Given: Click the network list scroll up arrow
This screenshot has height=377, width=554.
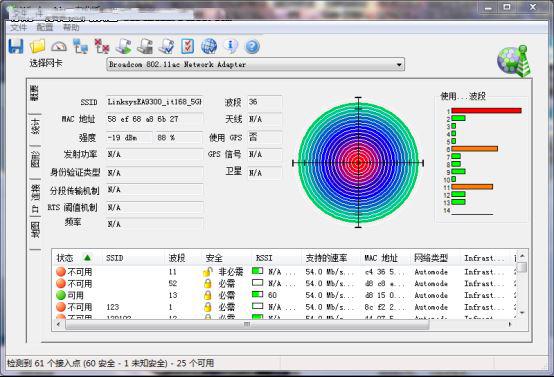Looking at the screenshot, I should click(x=523, y=255).
